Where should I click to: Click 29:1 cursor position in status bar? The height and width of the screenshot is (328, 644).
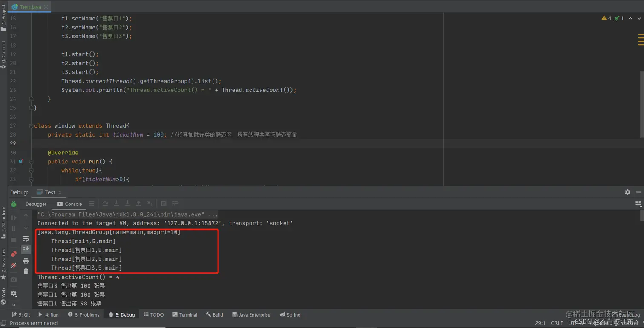click(540, 323)
